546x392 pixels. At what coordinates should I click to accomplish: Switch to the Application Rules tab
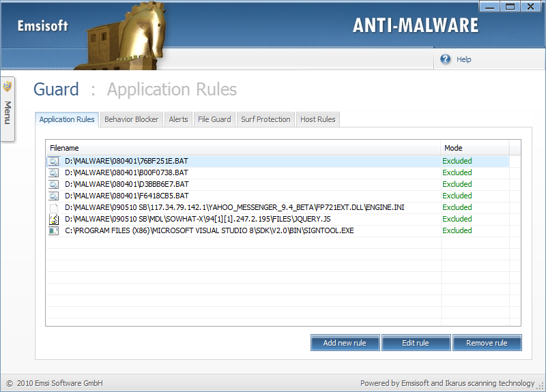point(67,119)
